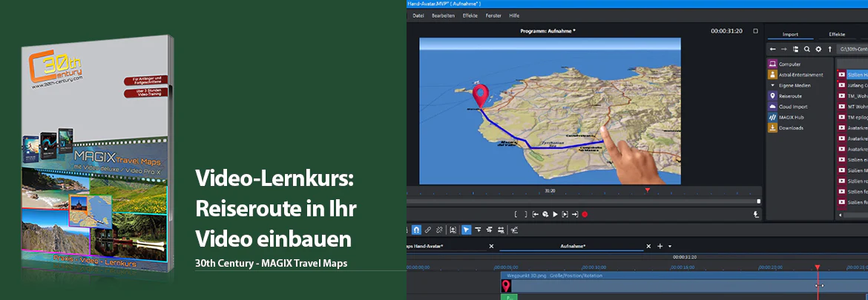Image resolution: width=868 pixels, height=300 pixels.
Task: Select the green clip on lower track
Action: coord(509,297)
